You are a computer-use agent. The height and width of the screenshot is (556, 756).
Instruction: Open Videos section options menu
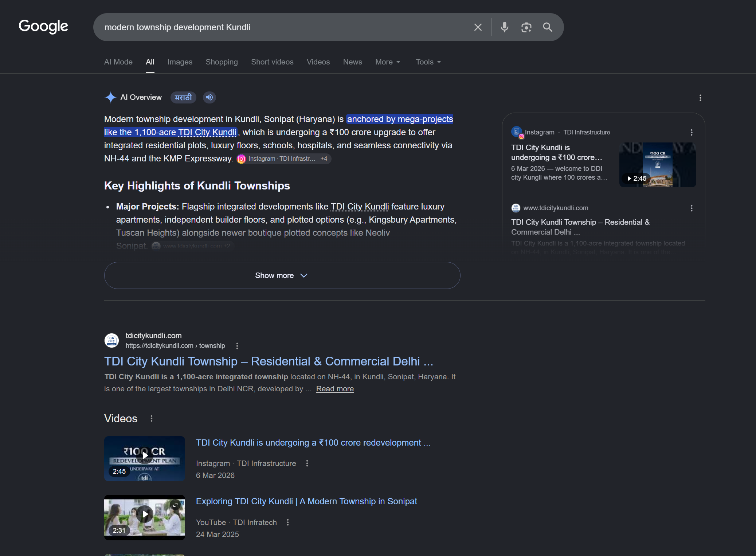click(x=152, y=419)
